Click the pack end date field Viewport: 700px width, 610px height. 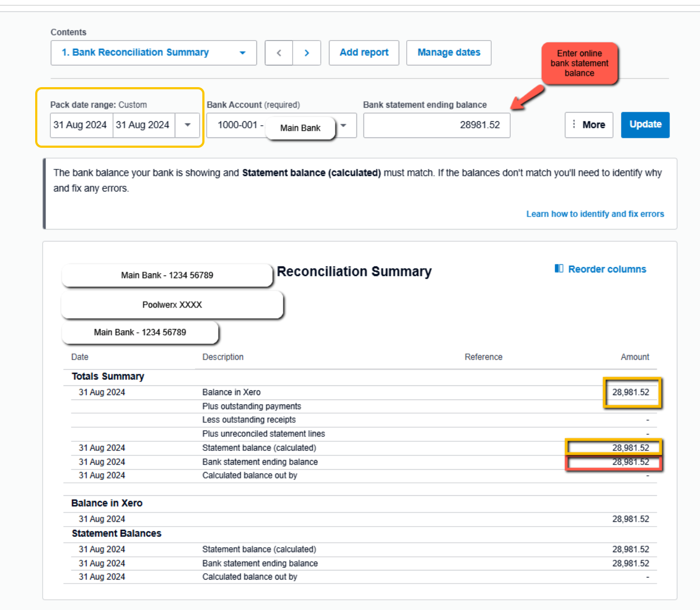click(x=143, y=125)
